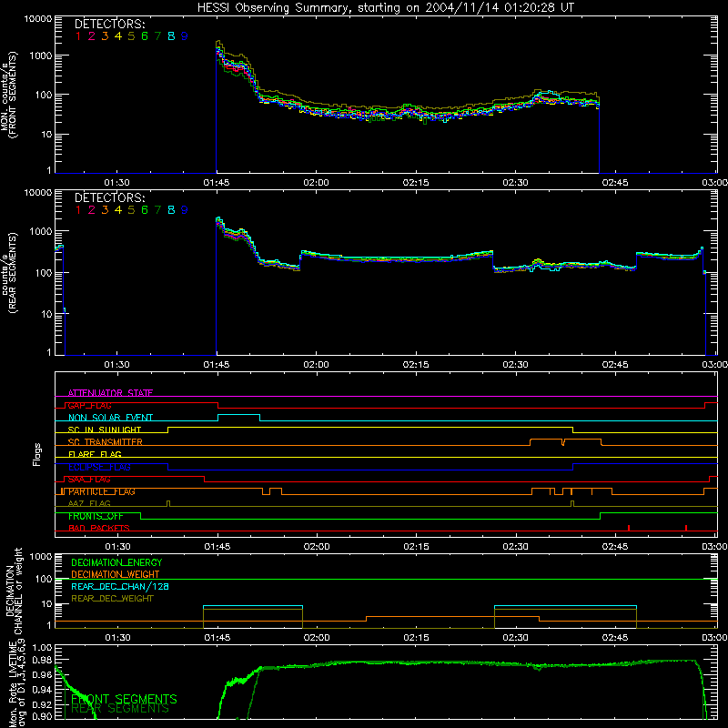This screenshot has width=728, height=728.
Task: Select detector 8 number in rear segments legend
Action: coord(171,210)
